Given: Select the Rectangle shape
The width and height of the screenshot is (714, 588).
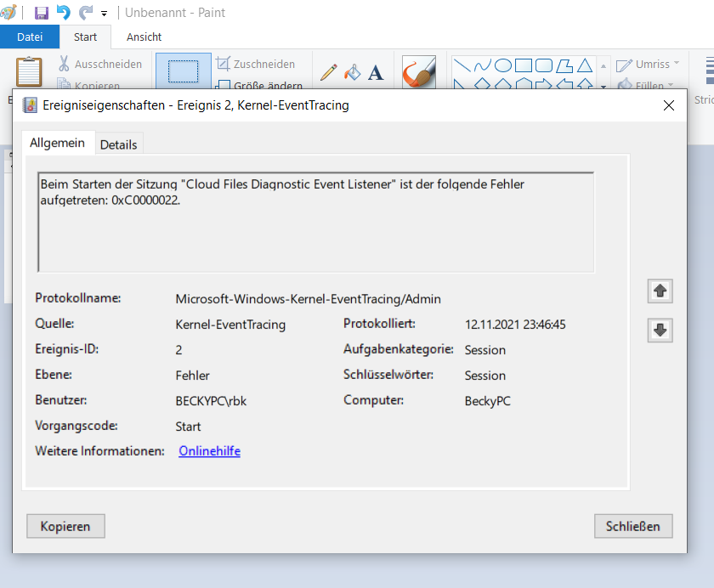Looking at the screenshot, I should [524, 65].
